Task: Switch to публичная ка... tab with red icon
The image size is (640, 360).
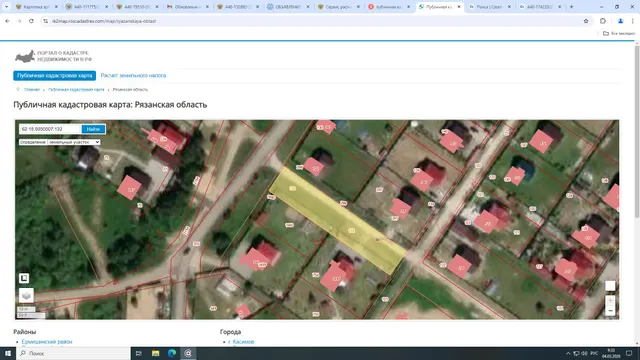Action: coord(389,7)
